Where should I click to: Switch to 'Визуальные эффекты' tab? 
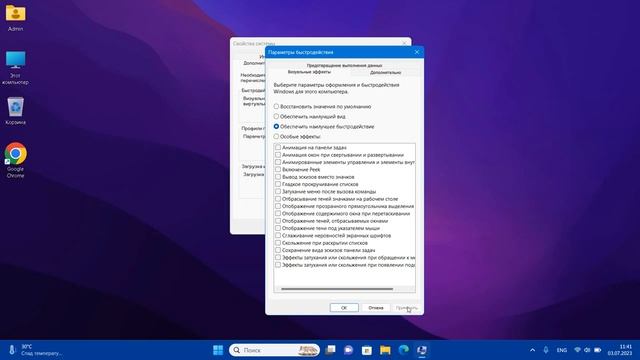coord(309,72)
